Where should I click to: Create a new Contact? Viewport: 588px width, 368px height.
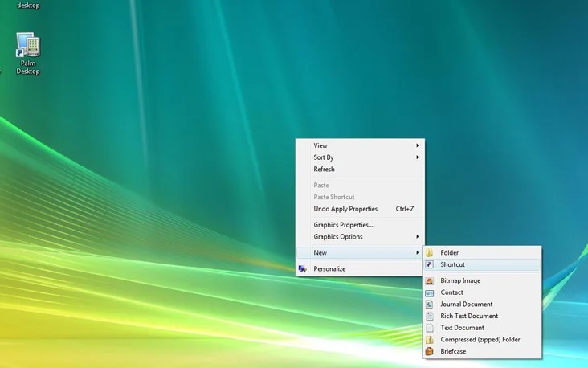[x=482, y=292]
